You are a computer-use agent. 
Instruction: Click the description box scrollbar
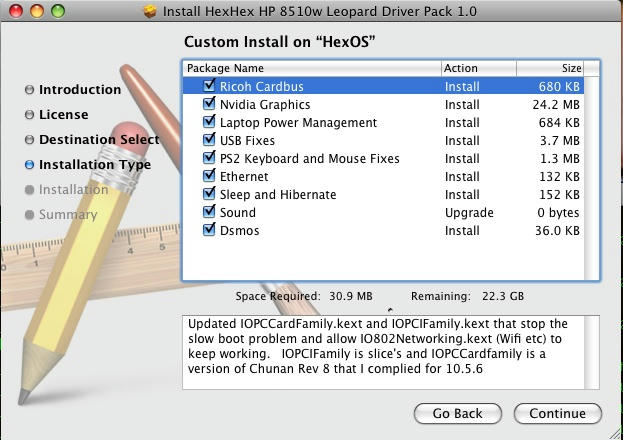tap(592, 352)
